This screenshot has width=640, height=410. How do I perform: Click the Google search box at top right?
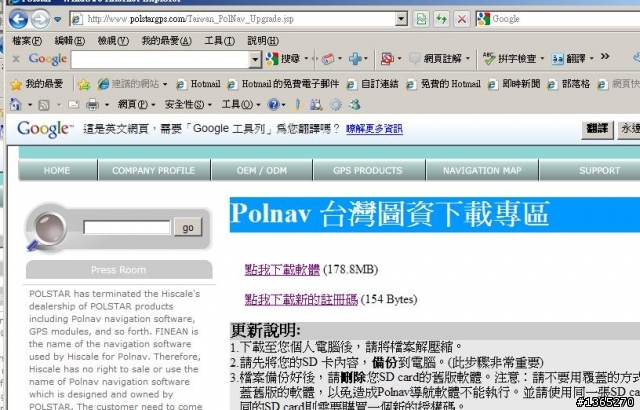click(x=563, y=19)
